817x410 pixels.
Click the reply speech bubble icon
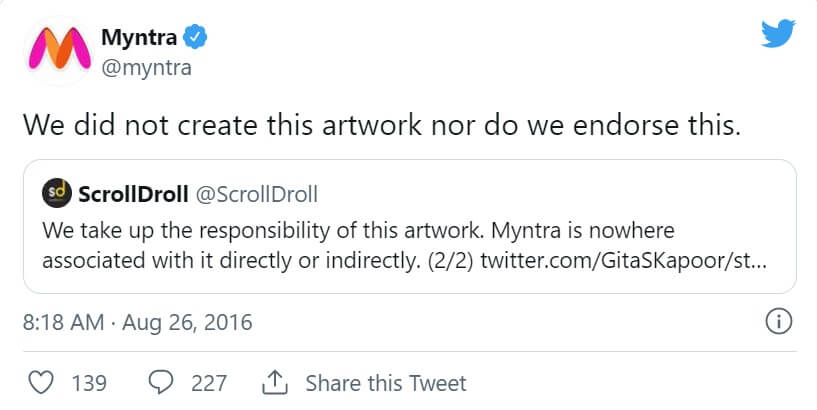click(162, 382)
